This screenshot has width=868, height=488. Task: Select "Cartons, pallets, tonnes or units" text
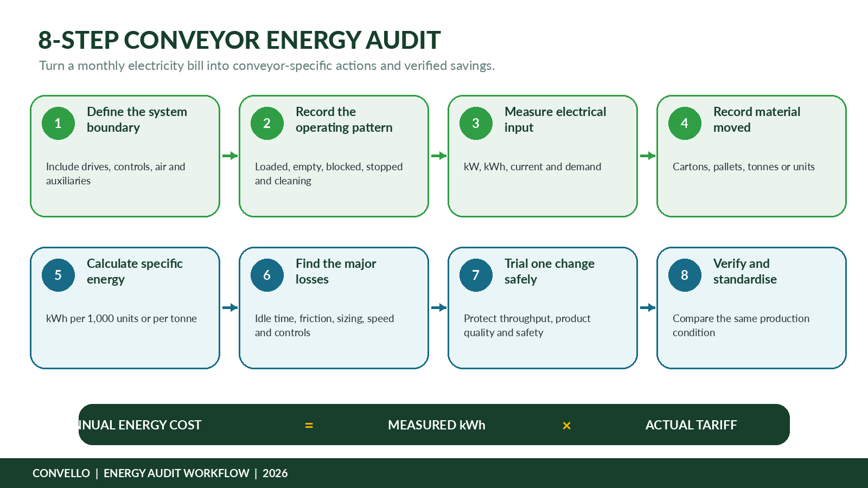point(744,167)
